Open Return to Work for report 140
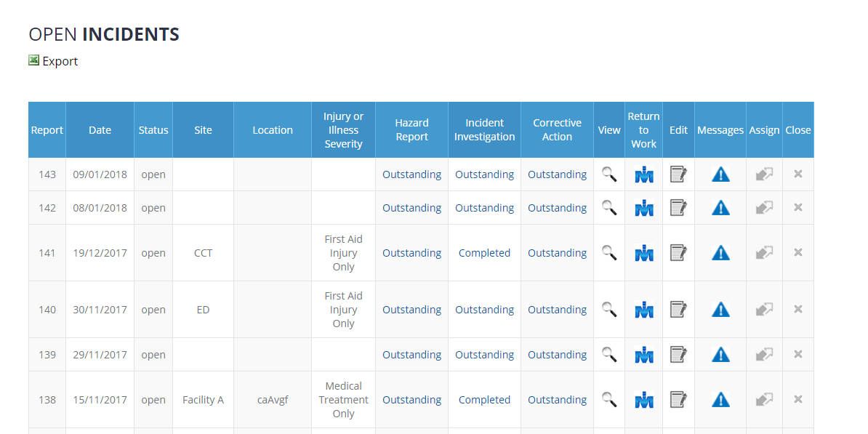868x434 pixels. tap(643, 309)
